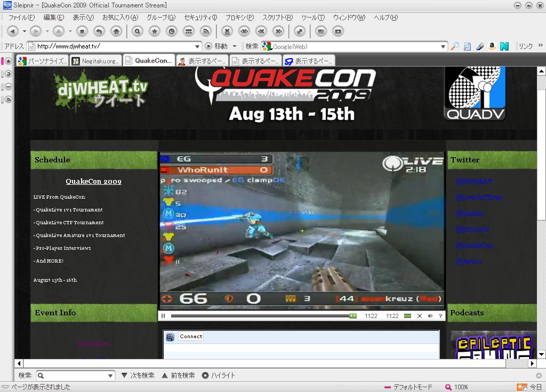Switch to the Negitaku.org tab
This screenshot has height=392, width=546.
coord(96,61)
